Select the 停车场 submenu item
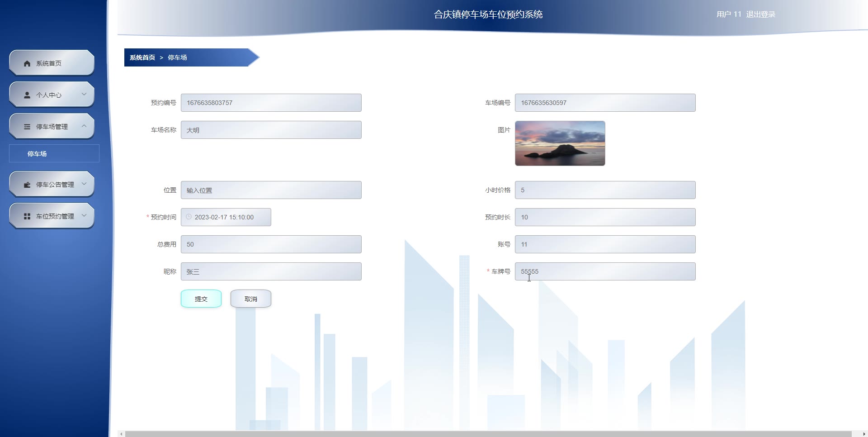Screen dimensions: 868x437 [54, 153]
